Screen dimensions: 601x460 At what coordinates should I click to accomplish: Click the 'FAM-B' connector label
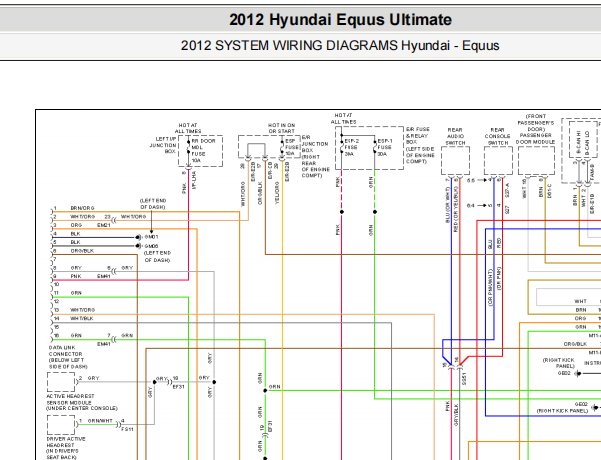592,171
